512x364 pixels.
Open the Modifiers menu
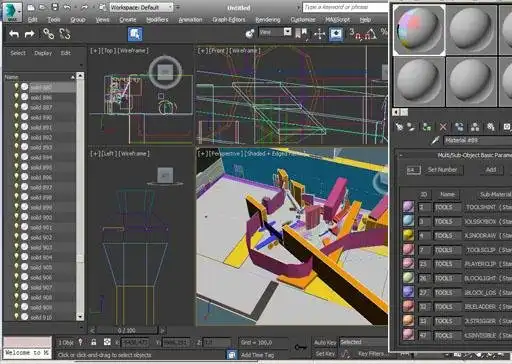157,20
